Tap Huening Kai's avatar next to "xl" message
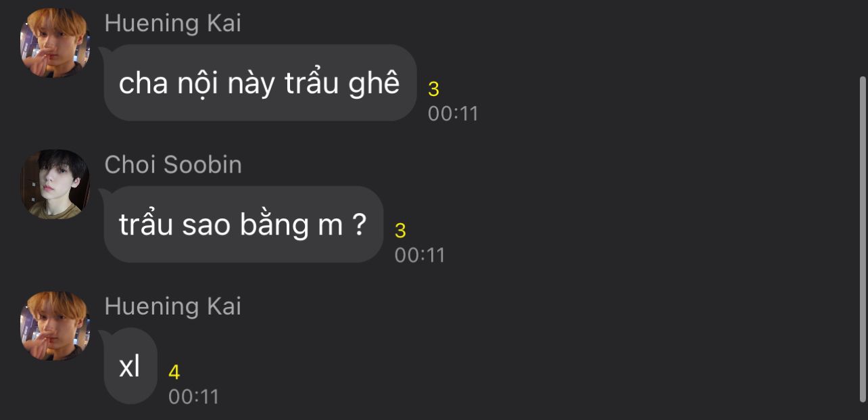Image resolution: width=868 pixels, height=420 pixels. click(55, 326)
